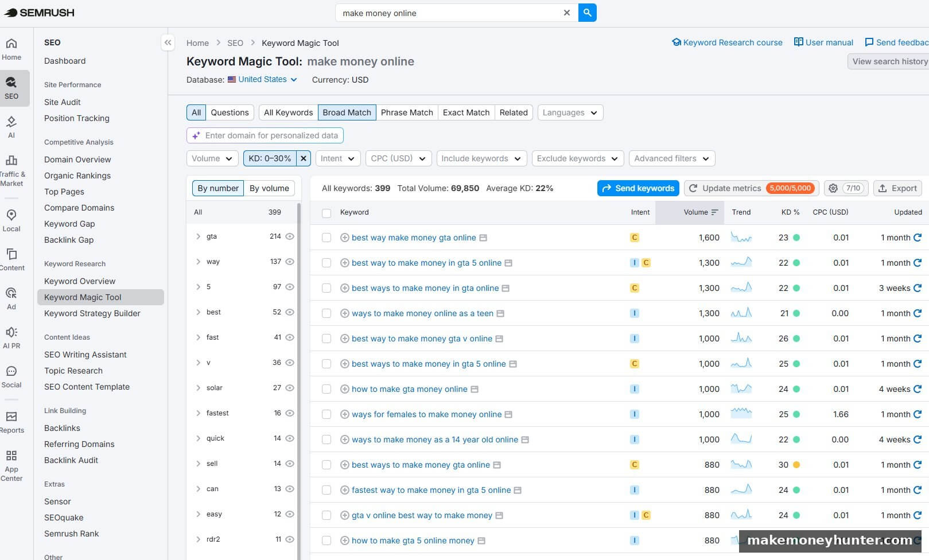Image resolution: width=929 pixels, height=560 pixels.
Task: Click the Update metrics button
Action: point(752,188)
